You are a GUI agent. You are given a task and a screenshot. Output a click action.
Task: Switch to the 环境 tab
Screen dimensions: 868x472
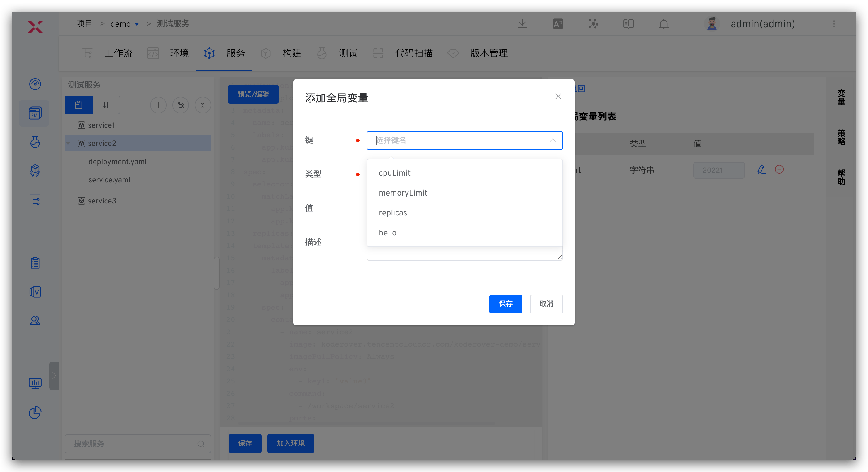point(179,53)
